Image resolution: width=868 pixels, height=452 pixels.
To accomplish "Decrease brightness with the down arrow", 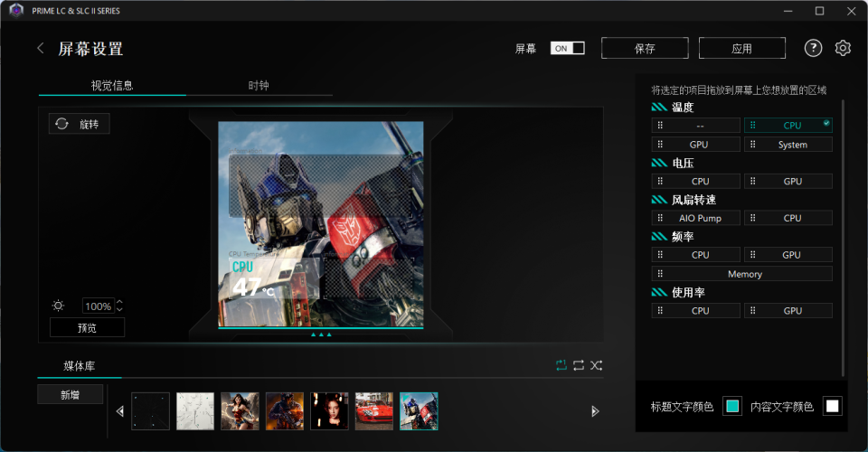I will click(119, 309).
